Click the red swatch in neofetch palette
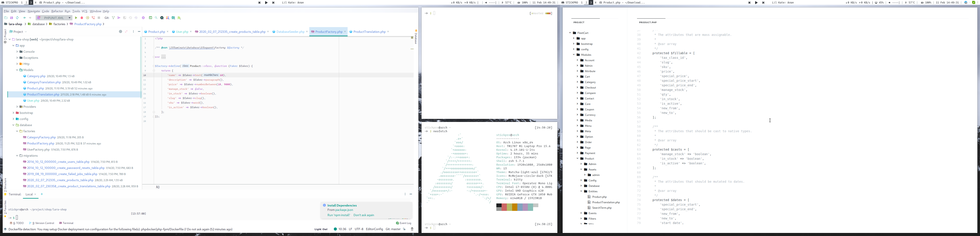This screenshot has width=980, height=236. [x=504, y=207]
